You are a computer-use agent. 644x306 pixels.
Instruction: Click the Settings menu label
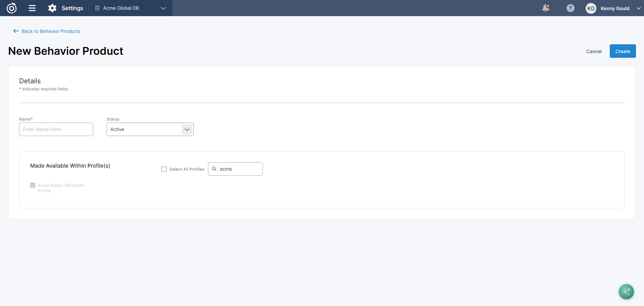(72, 8)
